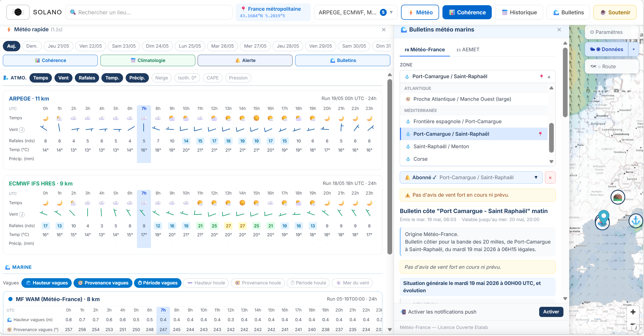The width and height of the screenshot is (644, 336).
Task: Enable the Isoth. 0° filter chip
Action: [187, 78]
